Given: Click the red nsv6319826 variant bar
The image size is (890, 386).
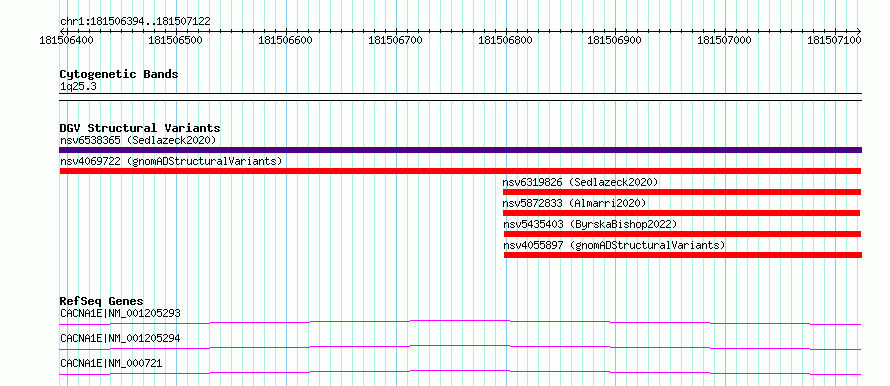Looking at the screenshot, I should [x=682, y=192].
